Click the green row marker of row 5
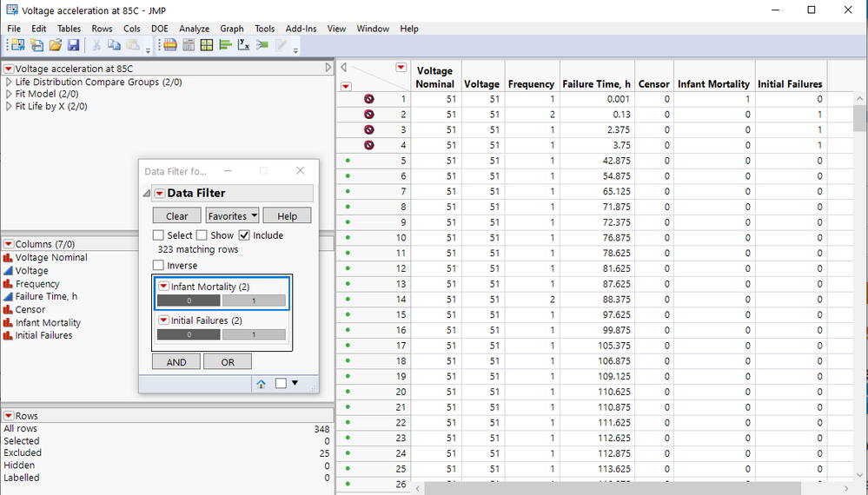 click(x=348, y=161)
